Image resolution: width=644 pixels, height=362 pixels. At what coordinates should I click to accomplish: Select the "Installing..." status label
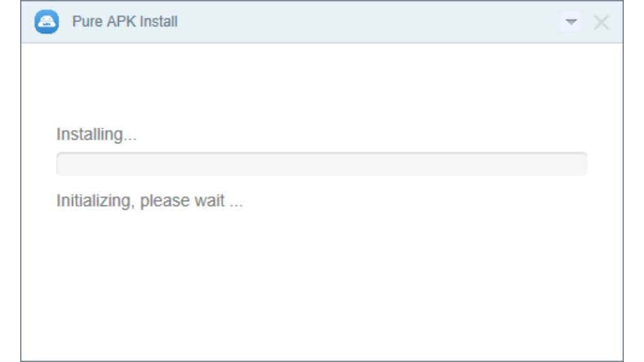[96, 134]
